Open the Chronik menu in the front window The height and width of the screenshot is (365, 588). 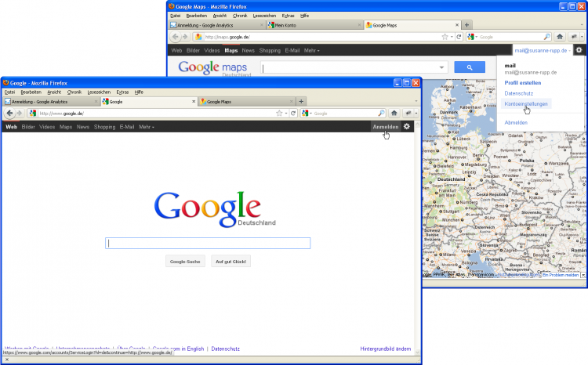[75, 92]
